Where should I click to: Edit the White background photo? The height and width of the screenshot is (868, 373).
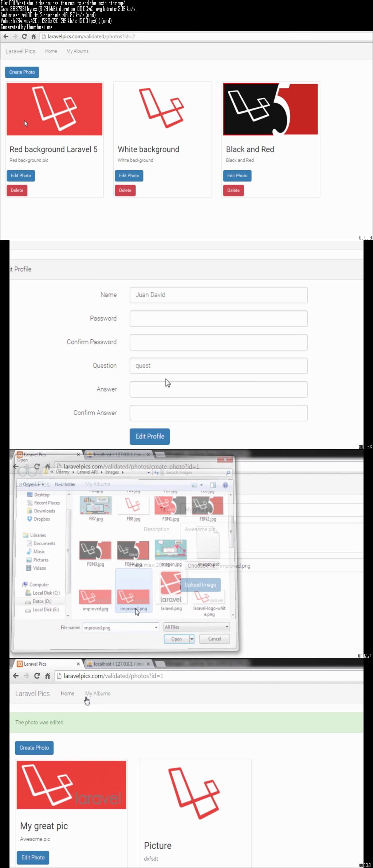(129, 175)
